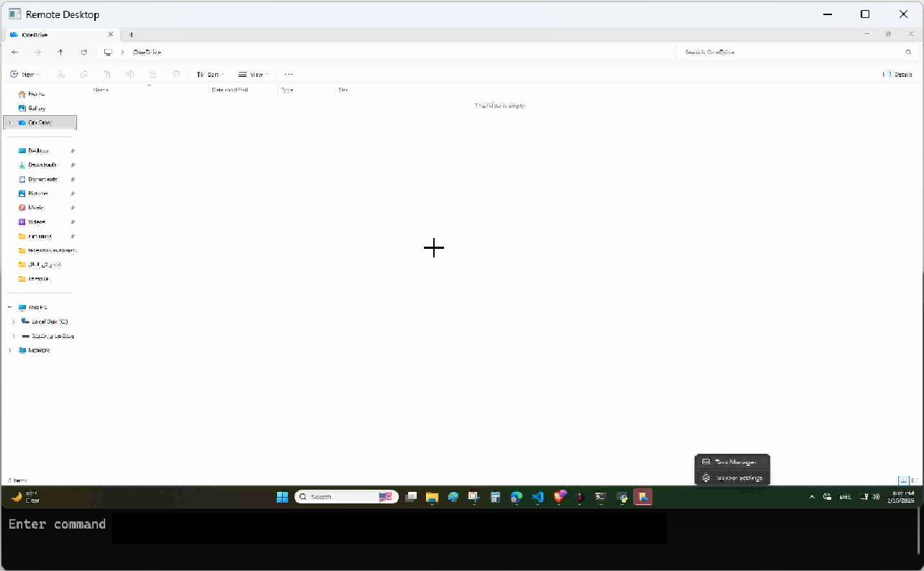Toggle the Details pane
Screen dimensions: 924x571
[x=897, y=74]
